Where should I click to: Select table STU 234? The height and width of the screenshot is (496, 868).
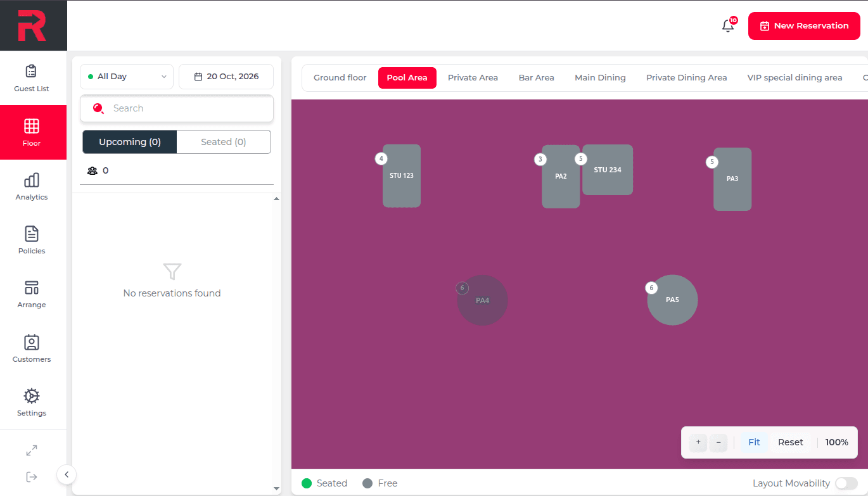pyautogui.click(x=608, y=170)
